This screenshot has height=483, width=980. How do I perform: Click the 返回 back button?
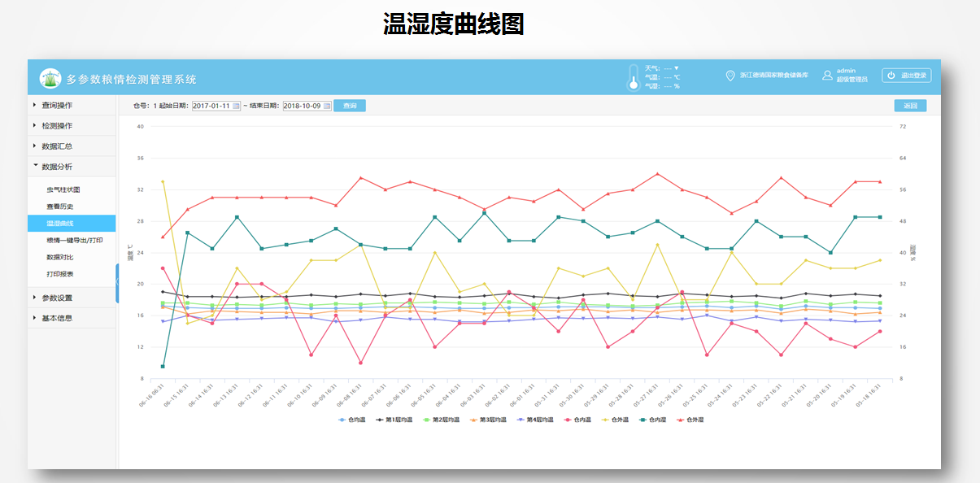909,106
